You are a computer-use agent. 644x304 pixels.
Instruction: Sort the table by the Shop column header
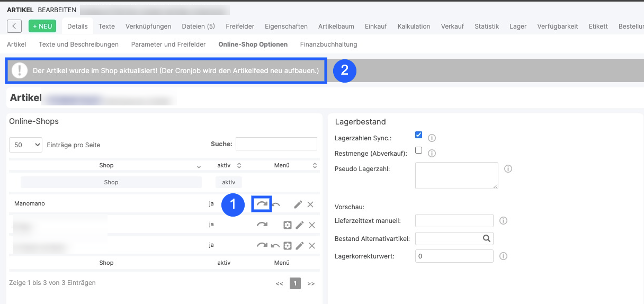coord(106,165)
